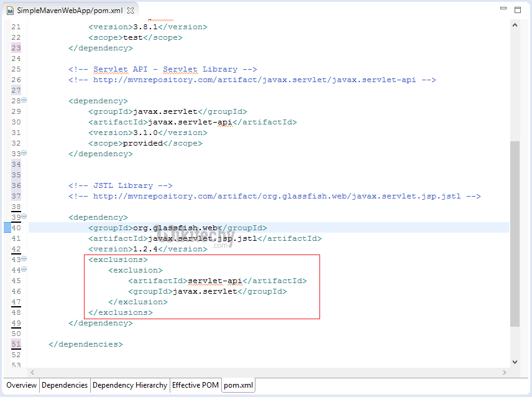Image resolution: width=532 pixels, height=397 pixels.
Task: Click the ruler marker beside line 40
Action: pyautogui.click(x=7, y=228)
